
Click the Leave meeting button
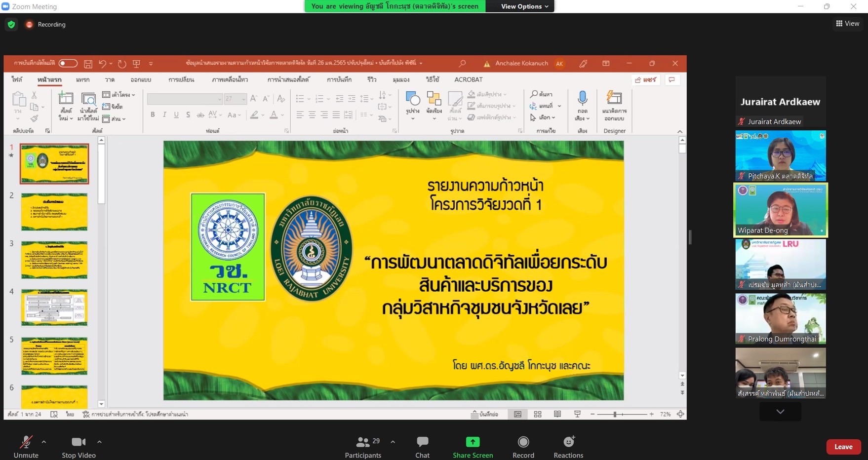coord(843,447)
